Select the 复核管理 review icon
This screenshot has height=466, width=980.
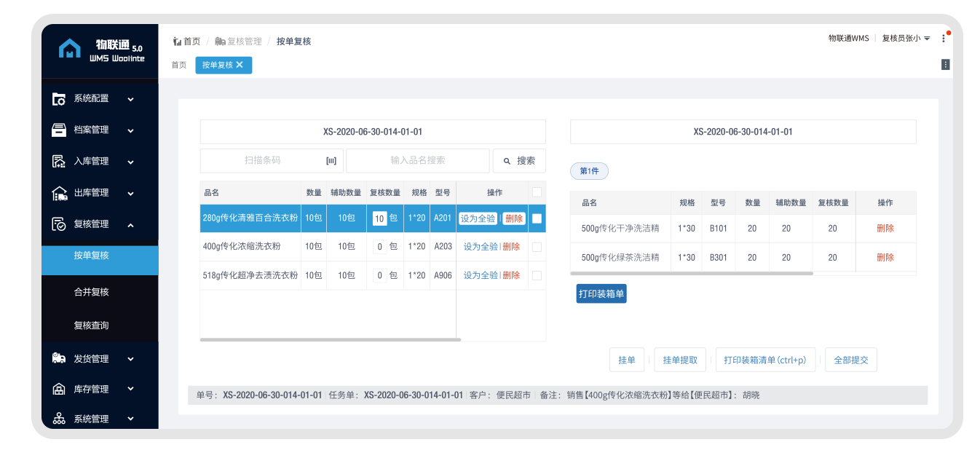coord(59,224)
